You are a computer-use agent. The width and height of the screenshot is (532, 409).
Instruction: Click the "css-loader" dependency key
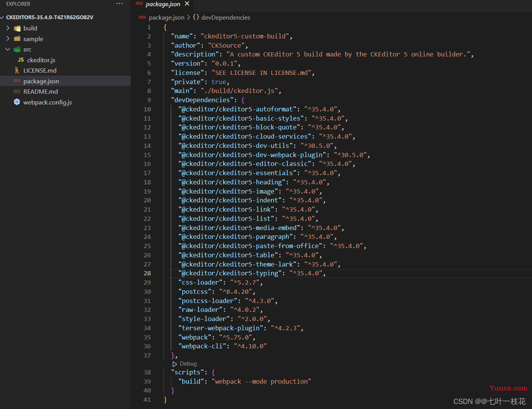click(200, 282)
